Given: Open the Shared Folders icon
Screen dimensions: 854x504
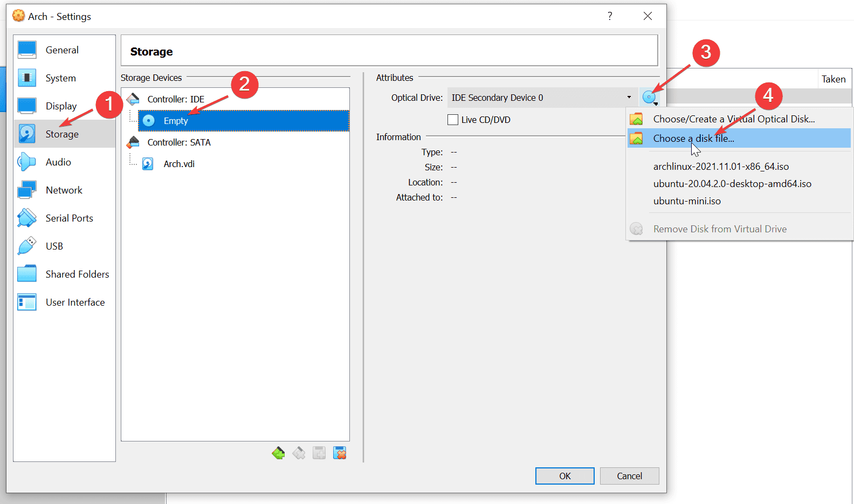Looking at the screenshot, I should (27, 274).
